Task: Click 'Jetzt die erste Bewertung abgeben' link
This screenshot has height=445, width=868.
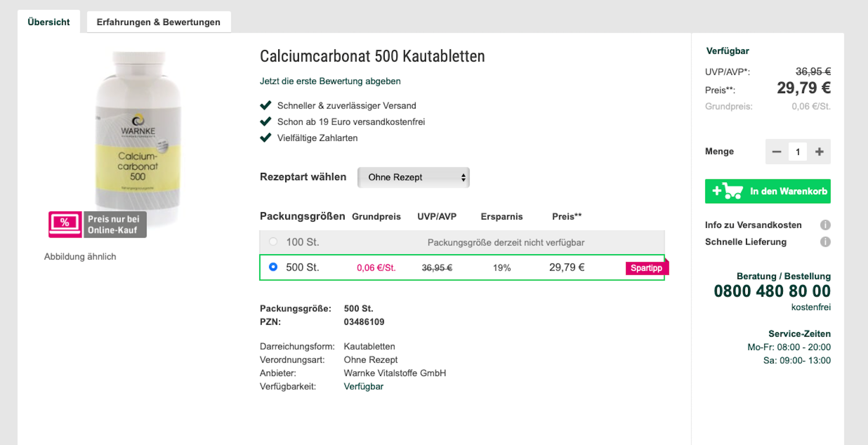Action: (x=330, y=81)
